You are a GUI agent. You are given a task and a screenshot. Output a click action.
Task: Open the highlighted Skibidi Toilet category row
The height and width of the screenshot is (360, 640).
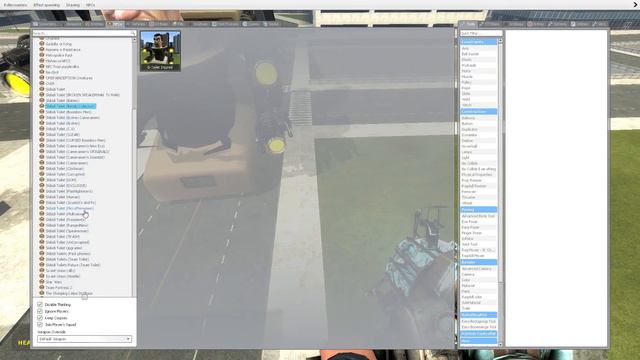70,106
